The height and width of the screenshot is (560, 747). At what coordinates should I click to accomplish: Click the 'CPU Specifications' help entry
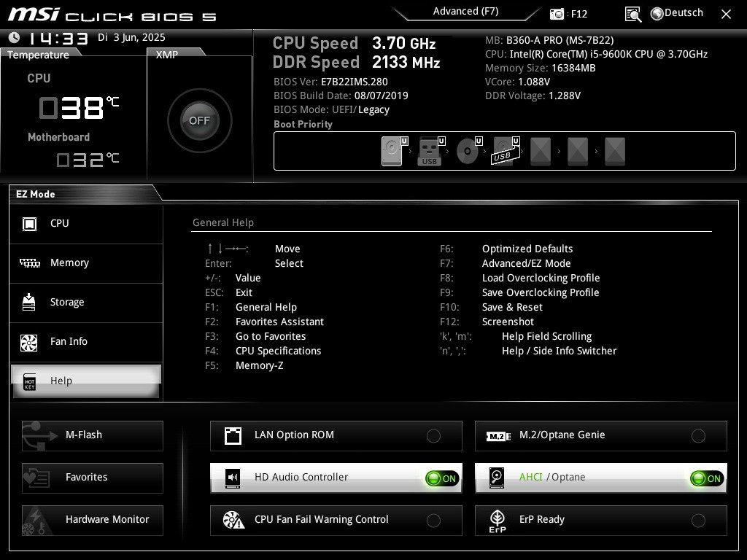[278, 351]
